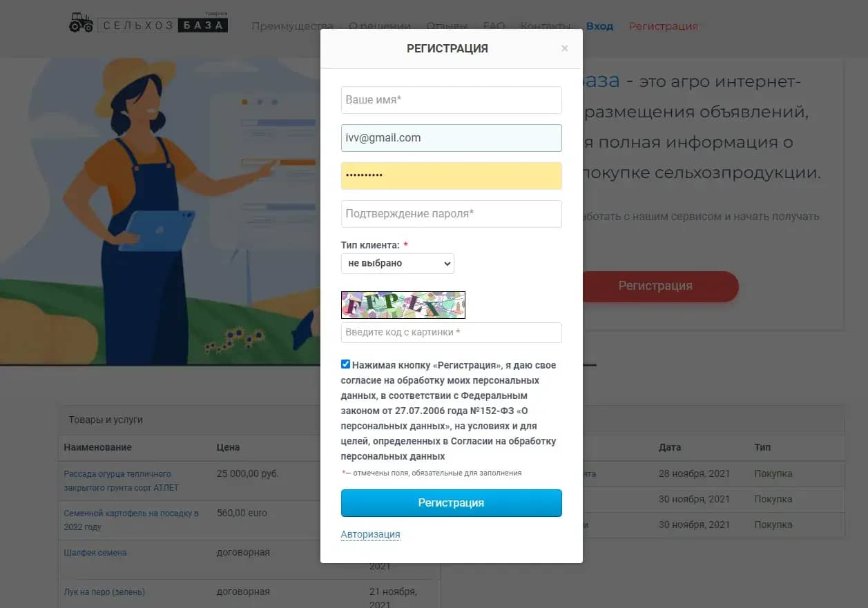Click the Сельхоз База tractor logo

[x=148, y=24]
